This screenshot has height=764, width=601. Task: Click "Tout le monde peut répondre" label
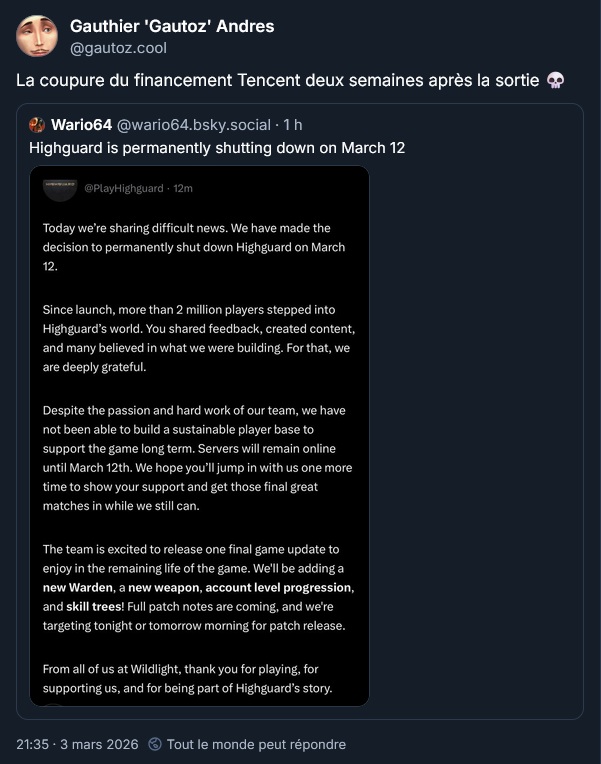tap(256, 744)
